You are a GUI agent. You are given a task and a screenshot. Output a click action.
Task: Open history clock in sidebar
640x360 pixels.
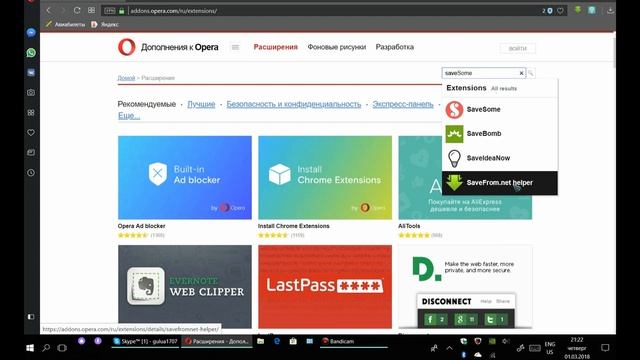coord(31,173)
